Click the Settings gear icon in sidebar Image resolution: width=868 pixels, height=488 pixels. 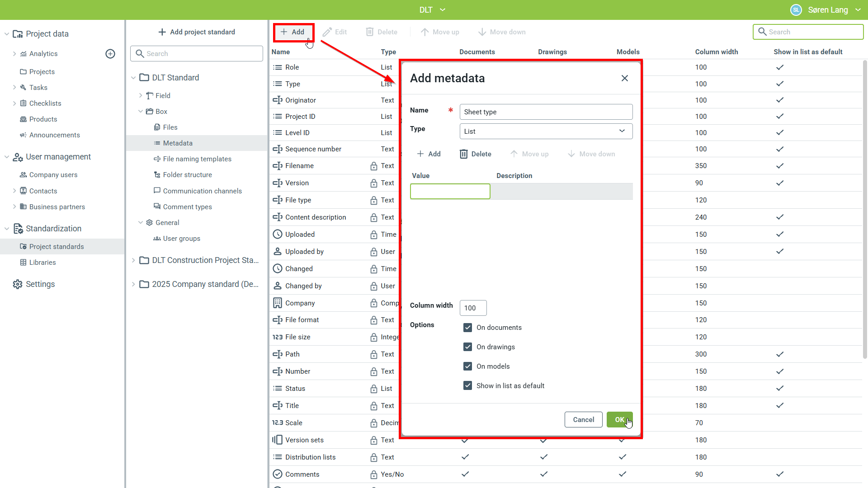click(x=18, y=284)
